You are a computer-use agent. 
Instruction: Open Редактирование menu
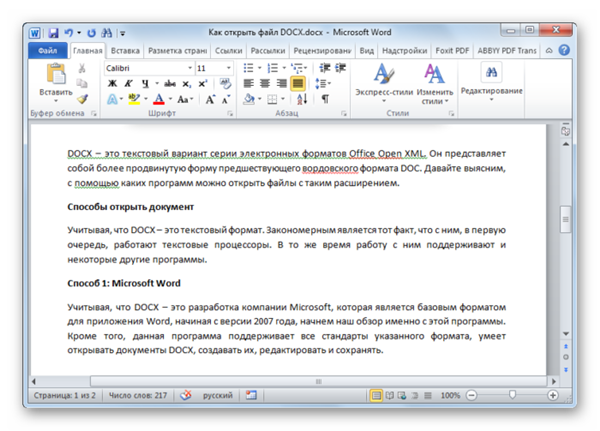point(492,83)
